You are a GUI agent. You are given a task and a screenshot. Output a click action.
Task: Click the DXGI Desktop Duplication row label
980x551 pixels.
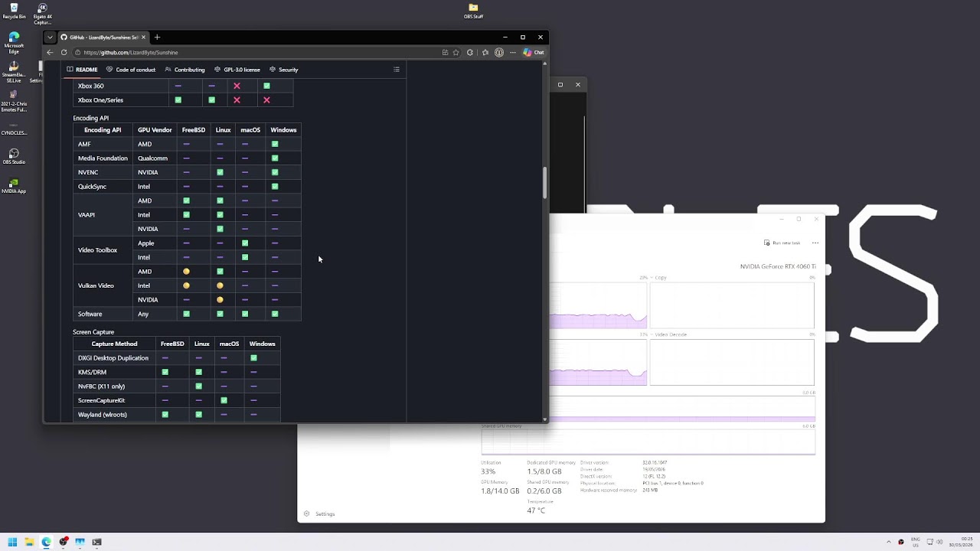coord(113,358)
